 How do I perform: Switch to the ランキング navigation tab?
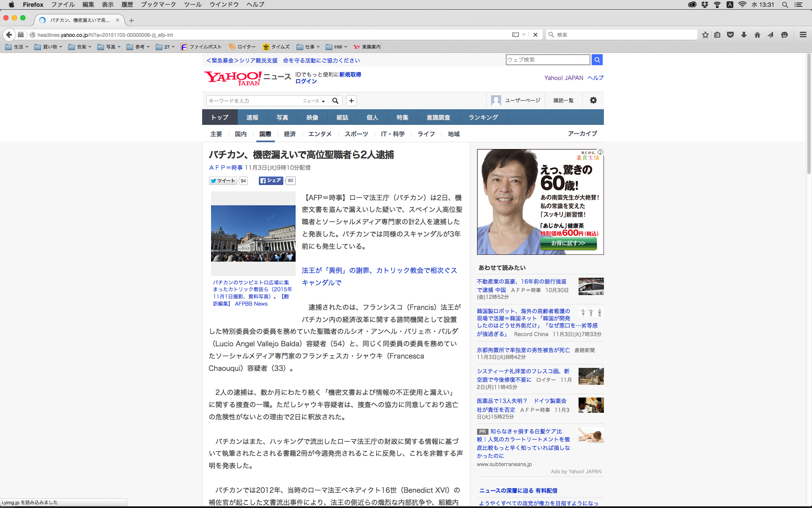pos(483,117)
